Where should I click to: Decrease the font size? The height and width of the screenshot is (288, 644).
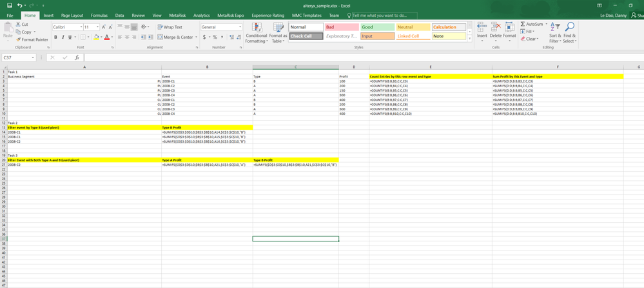111,26
